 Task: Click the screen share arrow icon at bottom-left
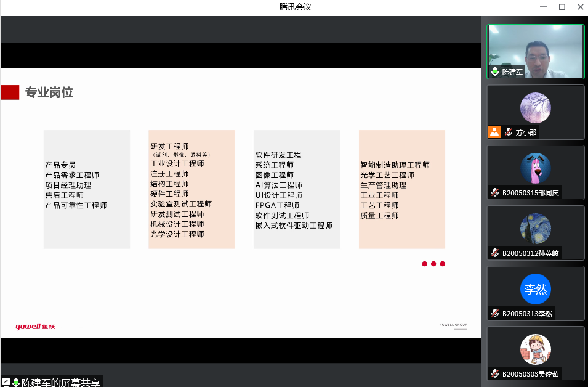tap(6, 383)
